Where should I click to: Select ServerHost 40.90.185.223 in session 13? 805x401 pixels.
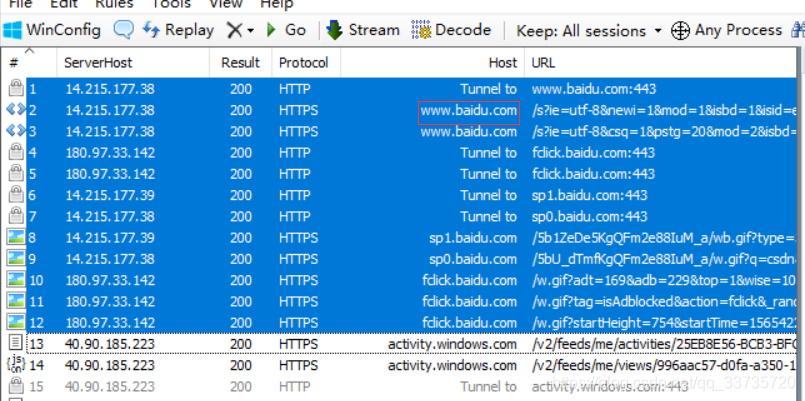[x=110, y=344]
